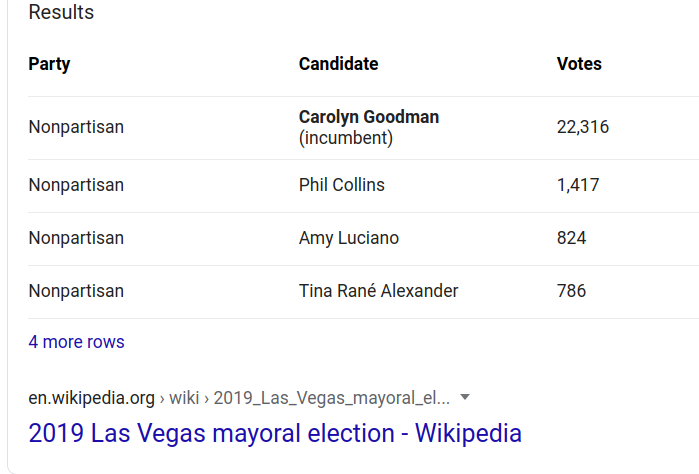Click the Candidate column header
Image resolution: width=699 pixels, height=474 pixels.
coord(338,64)
